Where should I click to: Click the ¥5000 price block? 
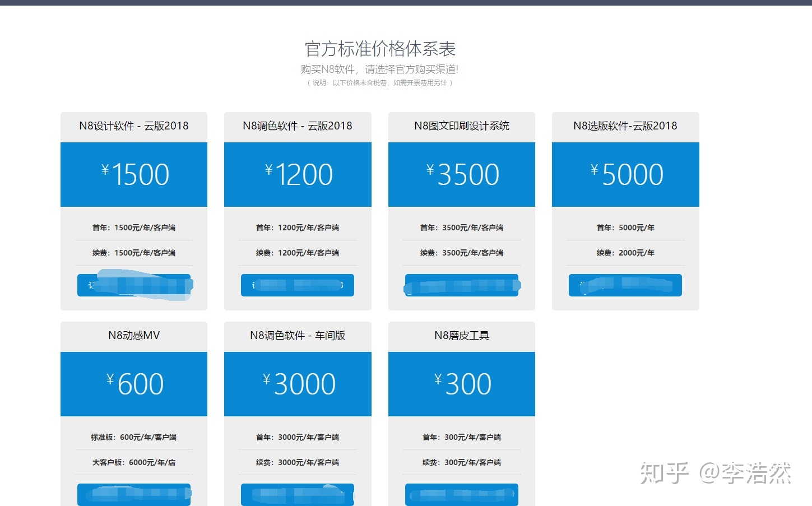click(625, 174)
